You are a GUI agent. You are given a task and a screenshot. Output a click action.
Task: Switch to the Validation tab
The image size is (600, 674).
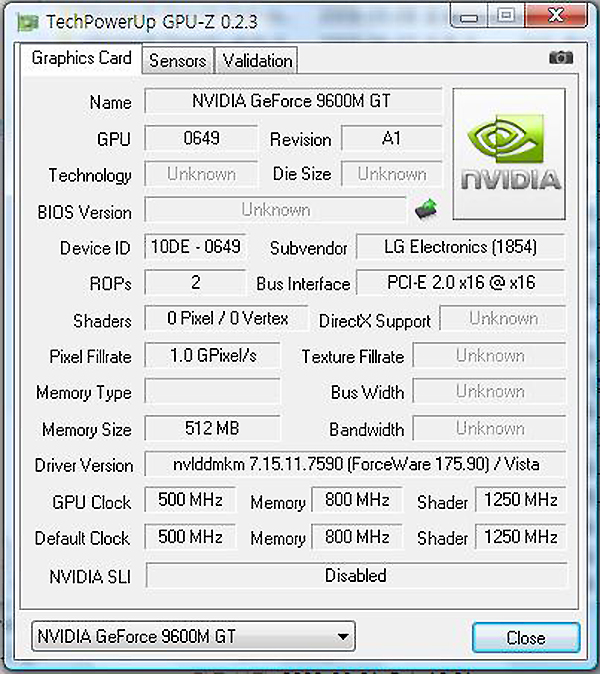(x=257, y=61)
